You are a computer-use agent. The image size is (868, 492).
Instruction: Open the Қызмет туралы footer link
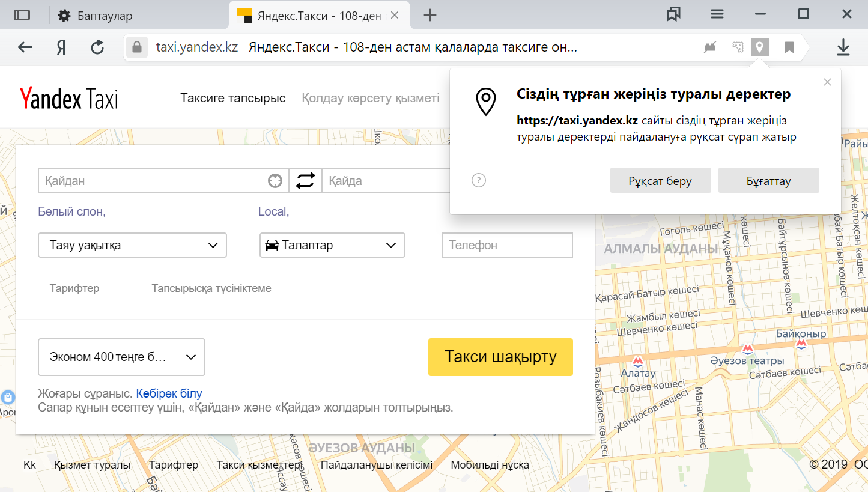point(92,465)
